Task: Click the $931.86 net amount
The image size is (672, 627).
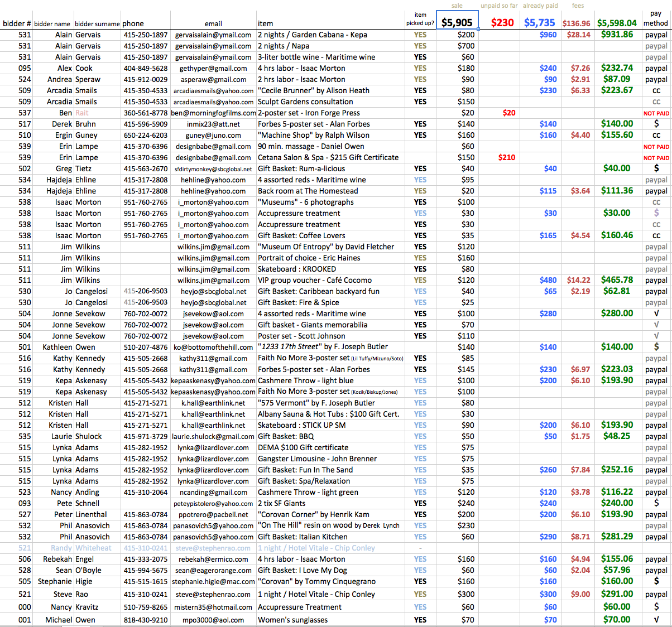Action: (x=617, y=35)
